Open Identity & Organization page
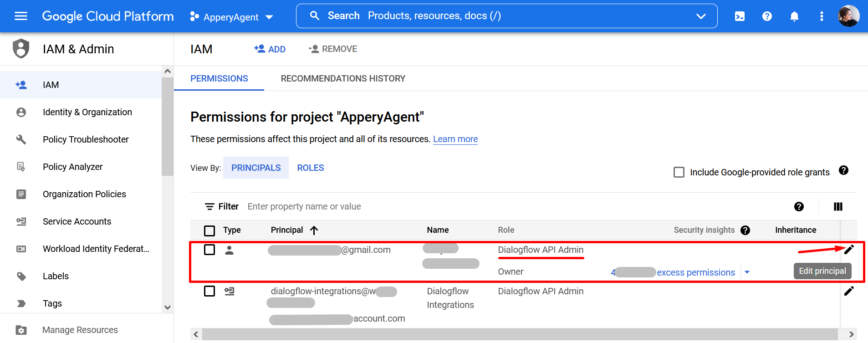The width and height of the screenshot is (868, 343). coord(81,112)
